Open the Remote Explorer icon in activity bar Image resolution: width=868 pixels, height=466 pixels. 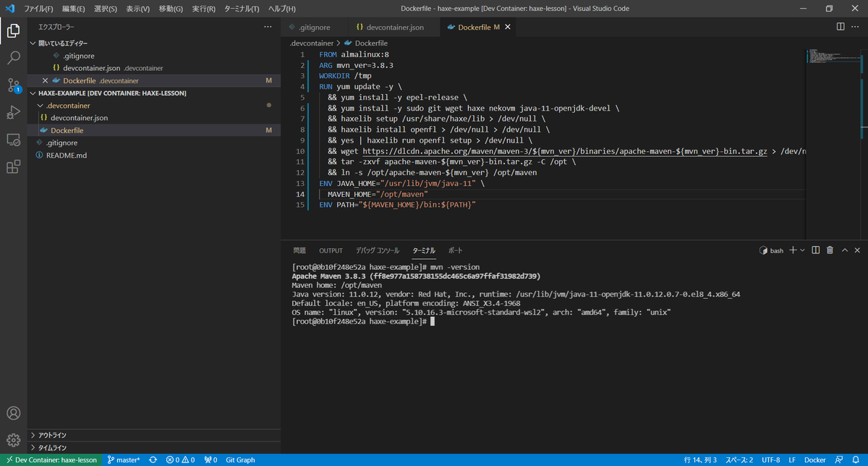tap(13, 140)
